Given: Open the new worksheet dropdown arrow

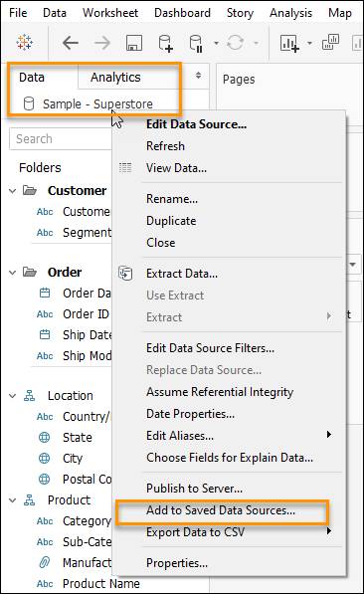Looking at the screenshot, I should coord(309,43).
